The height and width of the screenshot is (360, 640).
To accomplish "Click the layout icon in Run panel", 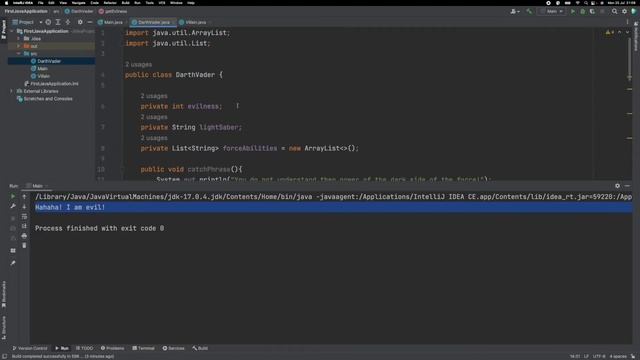I will coord(13,251).
